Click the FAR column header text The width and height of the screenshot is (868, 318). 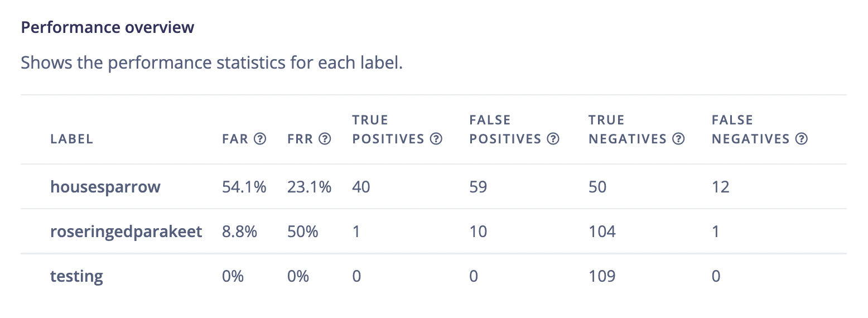tap(235, 139)
